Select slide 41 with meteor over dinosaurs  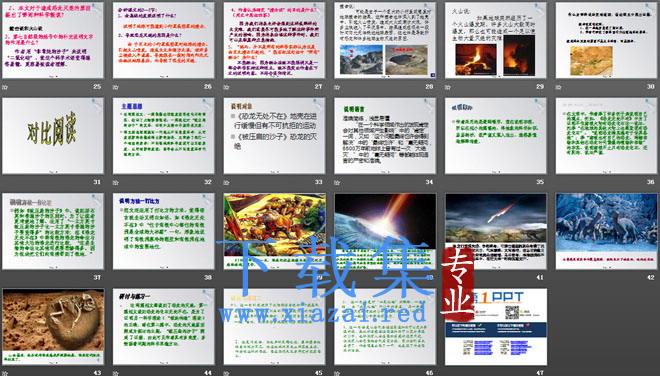pos(496,231)
